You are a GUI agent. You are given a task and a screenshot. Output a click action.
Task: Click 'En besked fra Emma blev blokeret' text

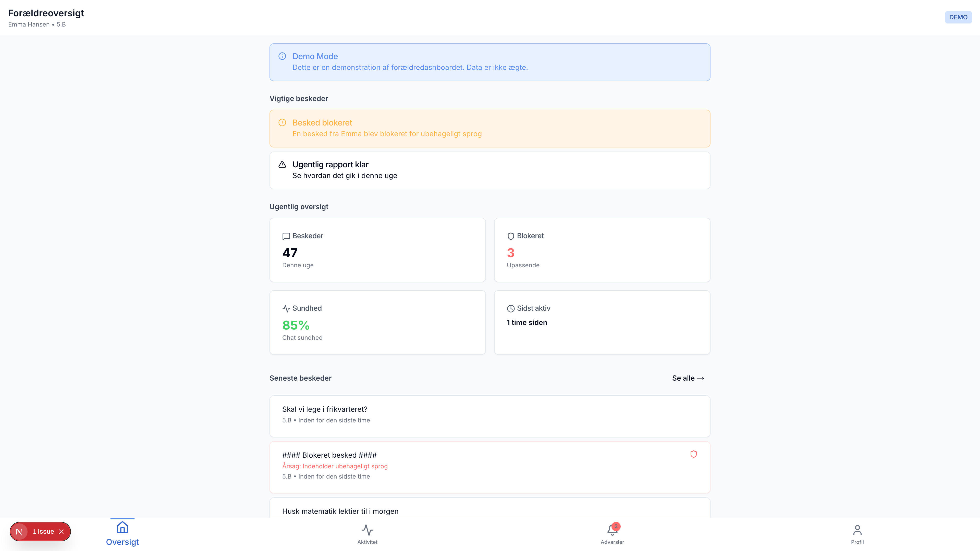tap(387, 134)
